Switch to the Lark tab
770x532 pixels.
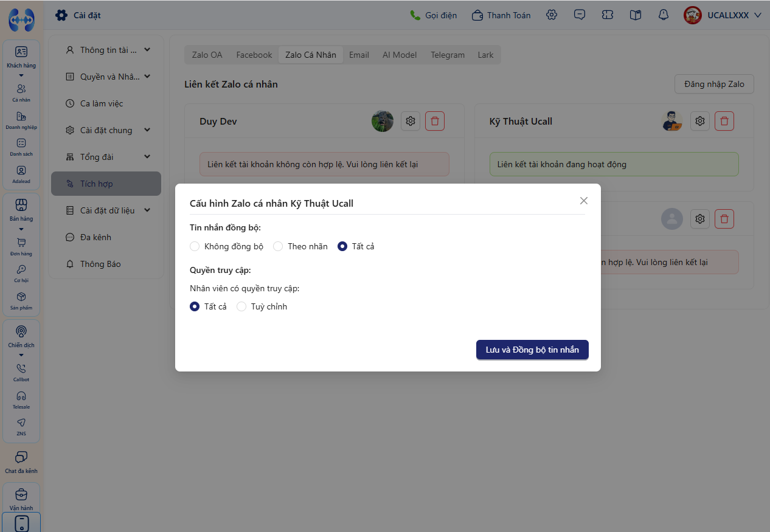[x=485, y=55]
